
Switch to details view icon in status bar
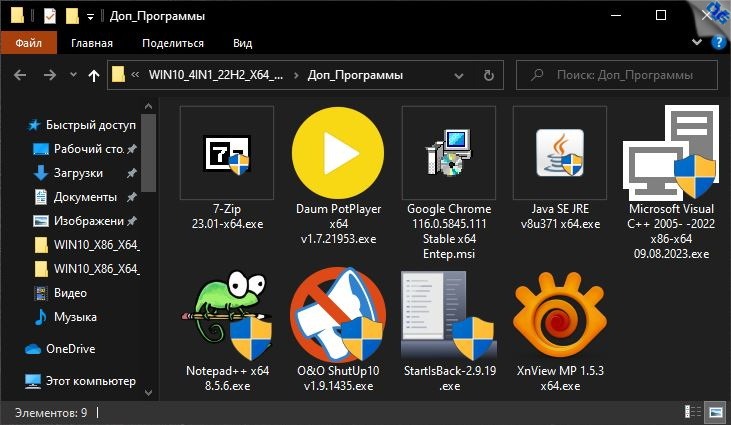click(693, 411)
